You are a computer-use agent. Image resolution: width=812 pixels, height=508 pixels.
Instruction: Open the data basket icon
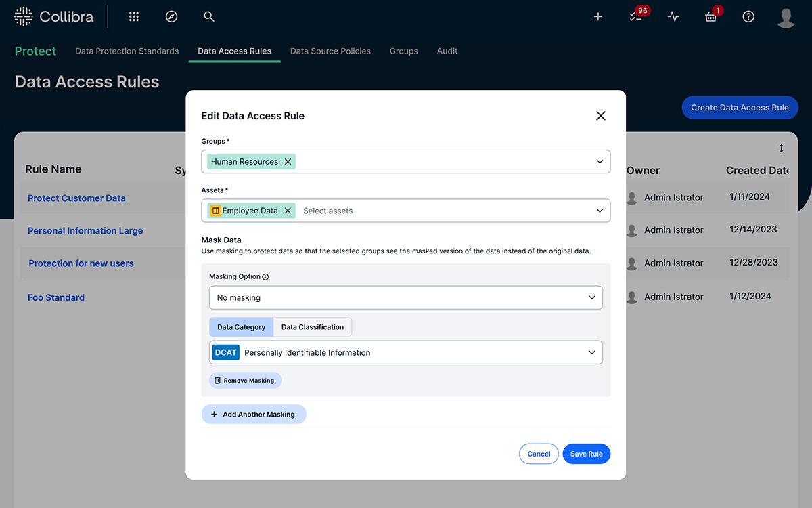710,17
